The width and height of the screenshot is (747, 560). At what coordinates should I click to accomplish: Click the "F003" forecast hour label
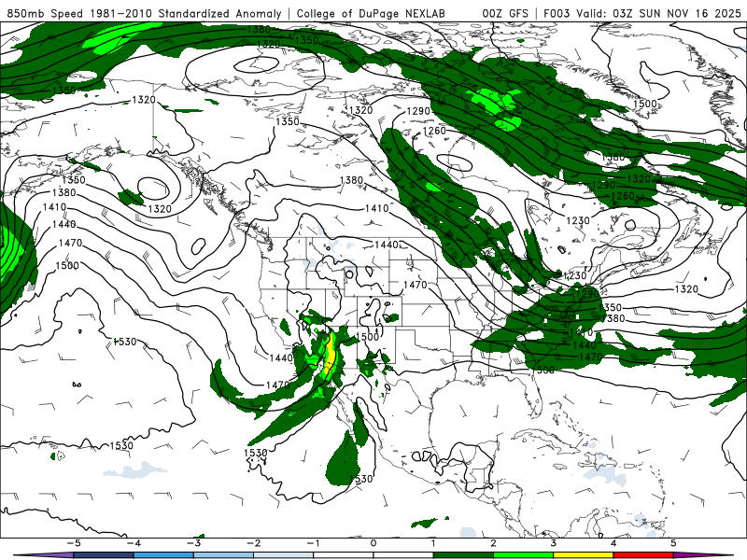click(x=557, y=13)
